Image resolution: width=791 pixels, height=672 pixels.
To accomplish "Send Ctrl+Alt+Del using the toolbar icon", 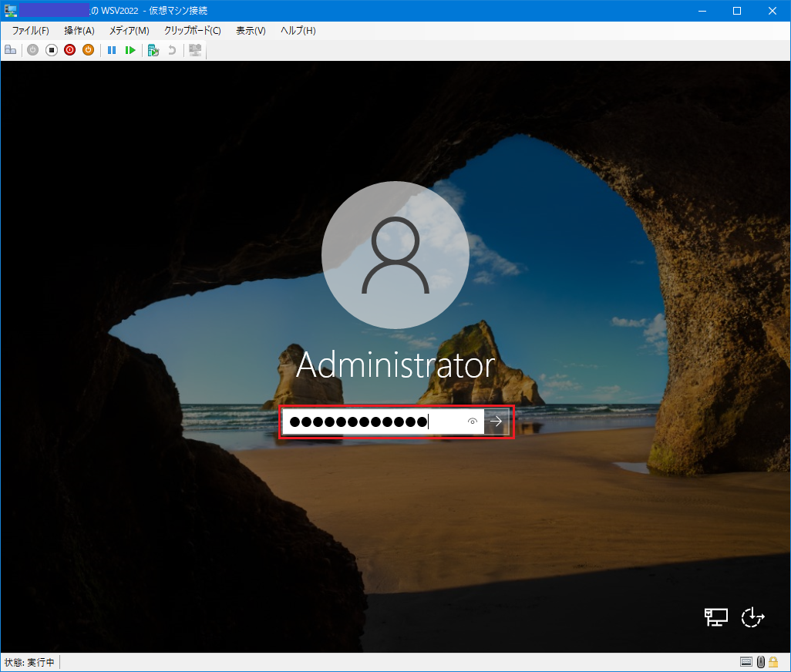I will pos(10,49).
